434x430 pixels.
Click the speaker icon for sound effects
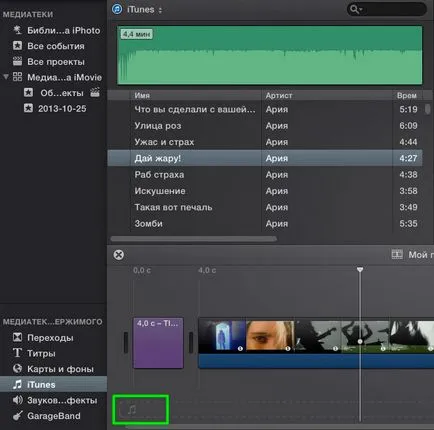click(17, 400)
